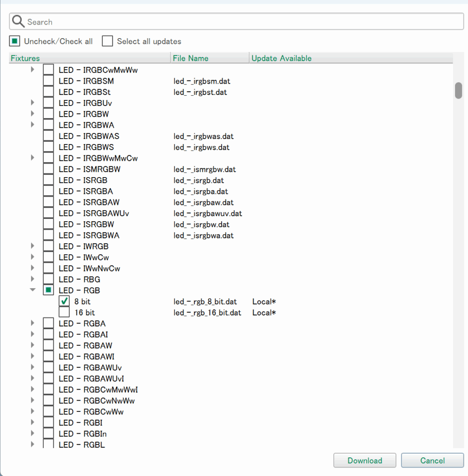
Task: Expand LED - RGBCwMwWwI tree node
Action: (x=33, y=390)
